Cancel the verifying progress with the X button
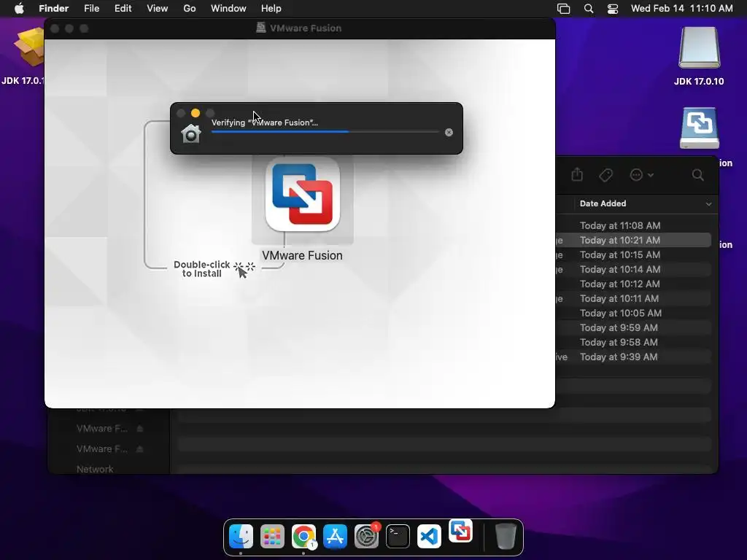The image size is (747, 560). [449, 133]
